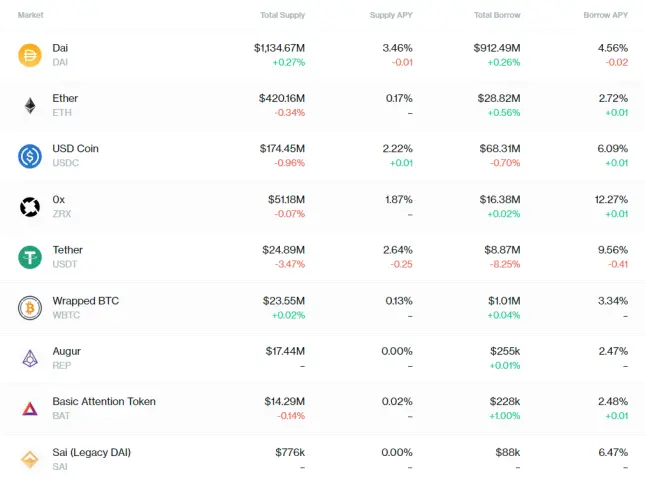645x479 pixels.
Task: Open the Augur market name
Action: point(66,351)
